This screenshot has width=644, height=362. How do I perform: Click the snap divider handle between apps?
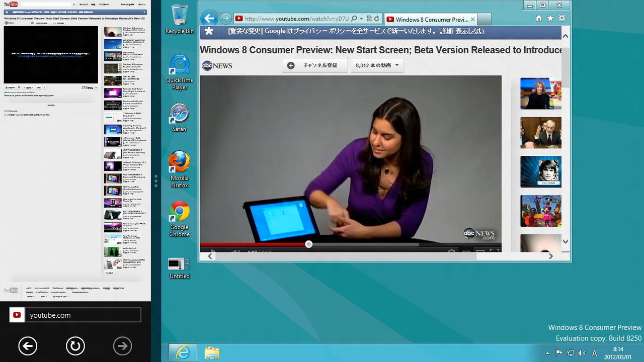click(156, 181)
